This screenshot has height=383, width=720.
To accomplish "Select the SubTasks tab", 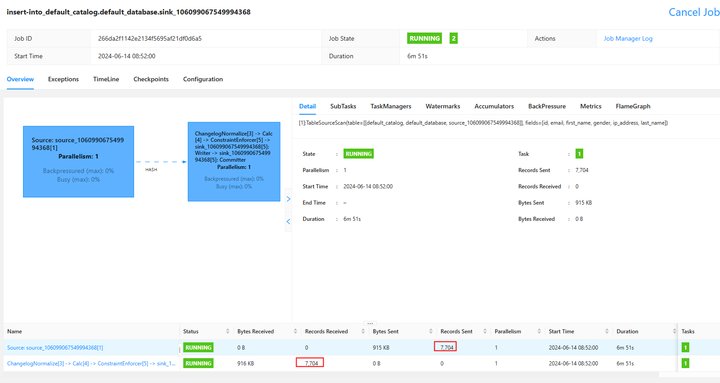I will 343,106.
